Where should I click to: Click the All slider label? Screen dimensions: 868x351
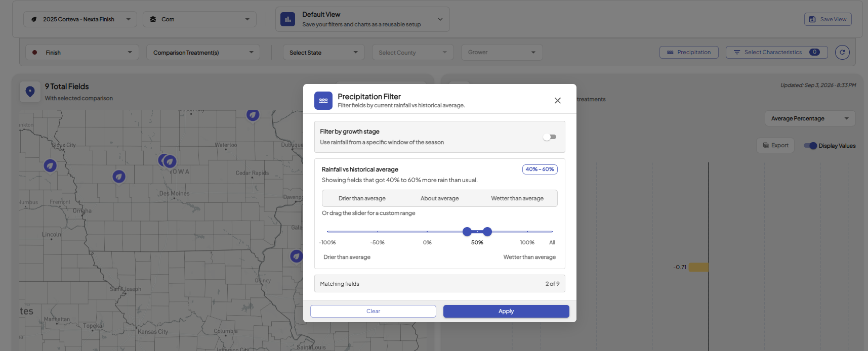[552, 243]
